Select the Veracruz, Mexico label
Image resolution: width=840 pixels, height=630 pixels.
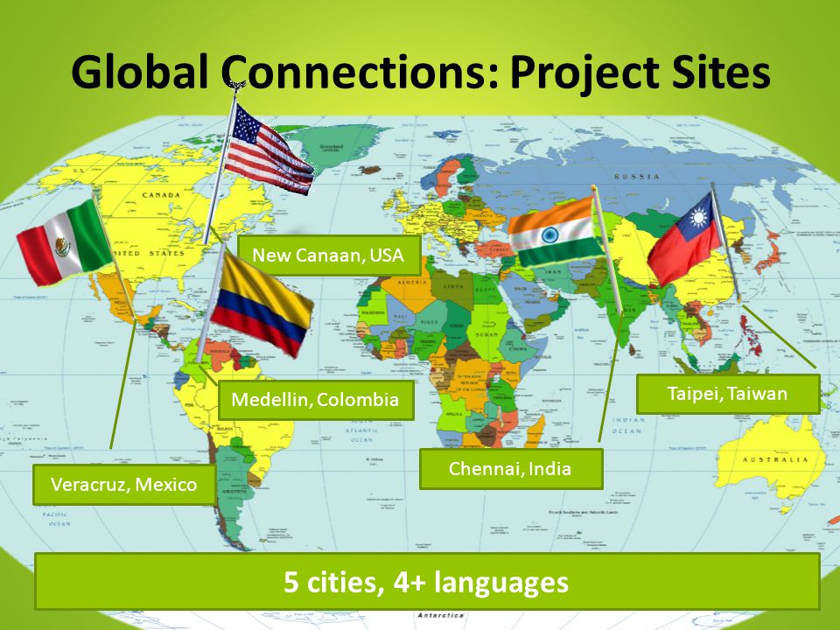click(124, 484)
